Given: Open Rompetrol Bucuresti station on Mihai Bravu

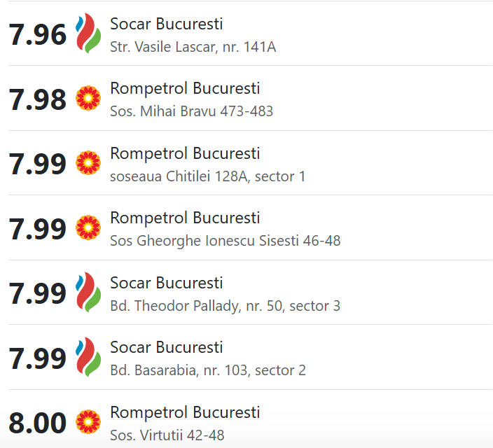Looking at the screenshot, I should (x=185, y=89).
